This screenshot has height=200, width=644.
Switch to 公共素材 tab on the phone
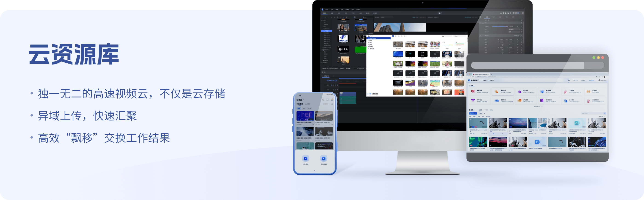coord(308,104)
